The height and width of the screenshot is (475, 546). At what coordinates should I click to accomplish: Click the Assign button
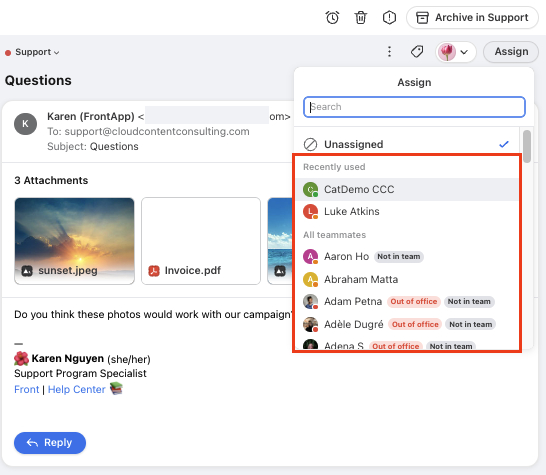click(x=511, y=52)
